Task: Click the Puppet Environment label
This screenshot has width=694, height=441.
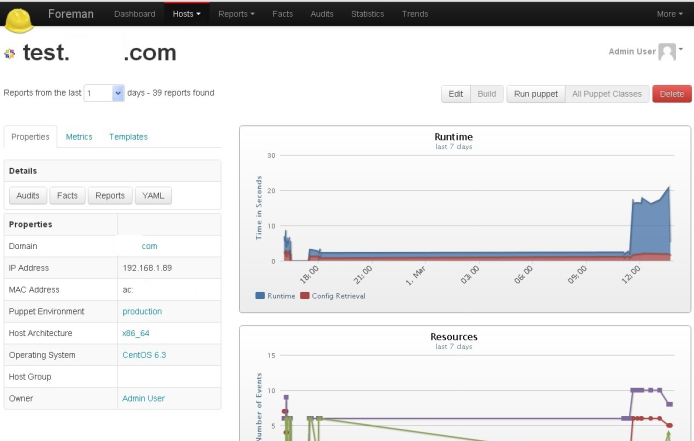Action: pyautogui.click(x=46, y=311)
